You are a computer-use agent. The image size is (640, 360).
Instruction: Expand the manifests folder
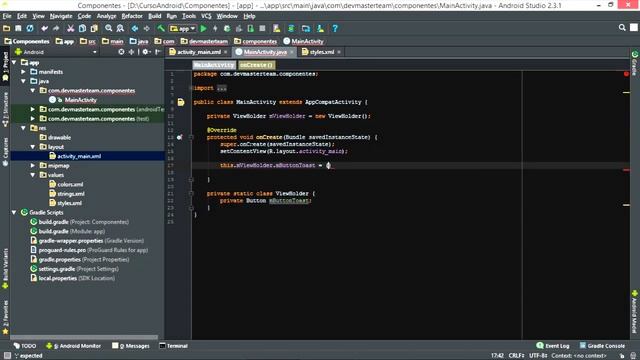24,72
